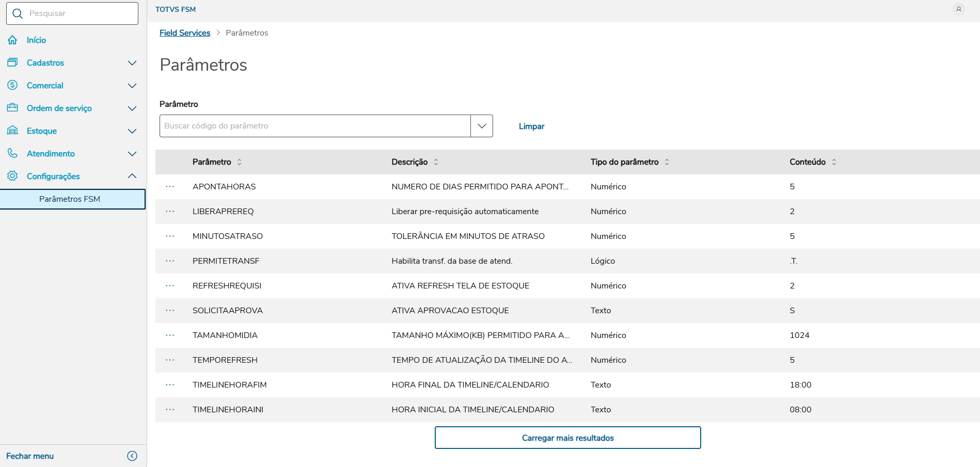Image resolution: width=980 pixels, height=467 pixels.
Task: Click the user profile avatar icon
Action: [958, 9]
